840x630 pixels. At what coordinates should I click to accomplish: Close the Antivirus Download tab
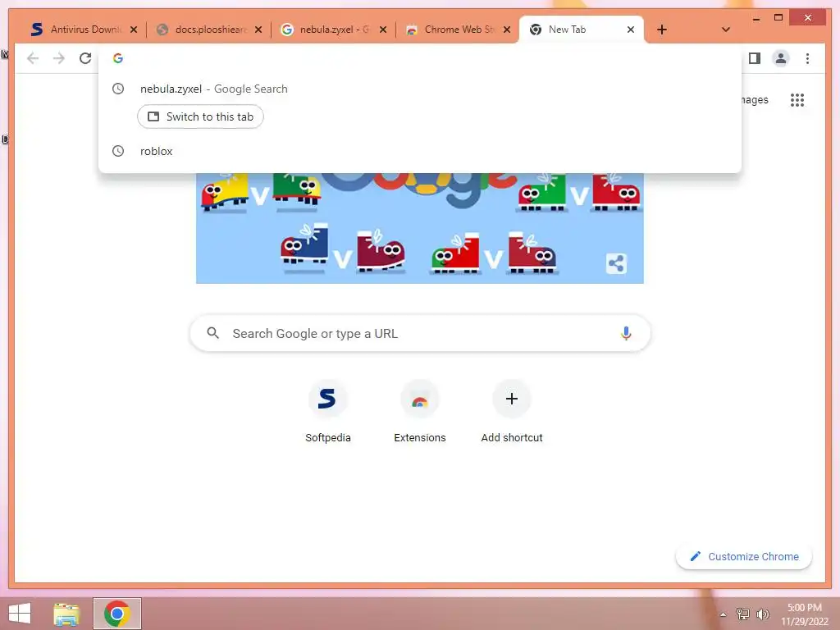pyautogui.click(x=134, y=30)
